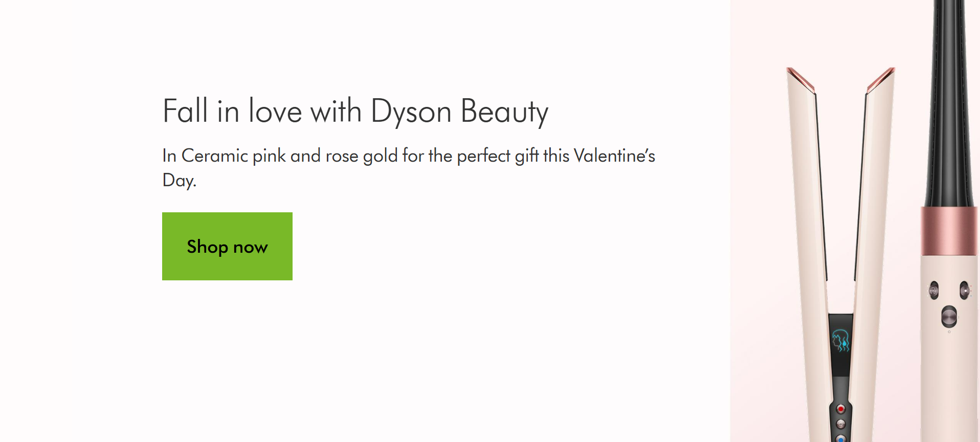
Task: Click the airflow fan switch on the styler
Action: tap(934, 290)
